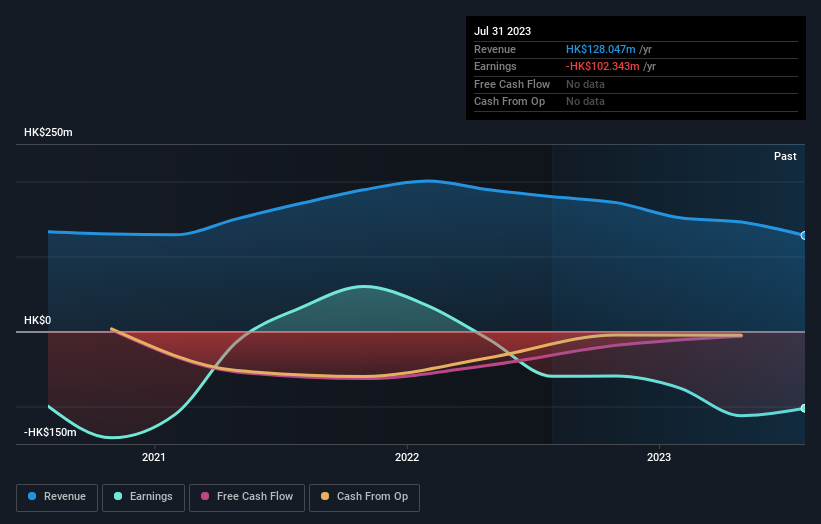Screen dimensions: 821x524
Task: Click the HK$250m y-axis label
Action: [x=48, y=132]
